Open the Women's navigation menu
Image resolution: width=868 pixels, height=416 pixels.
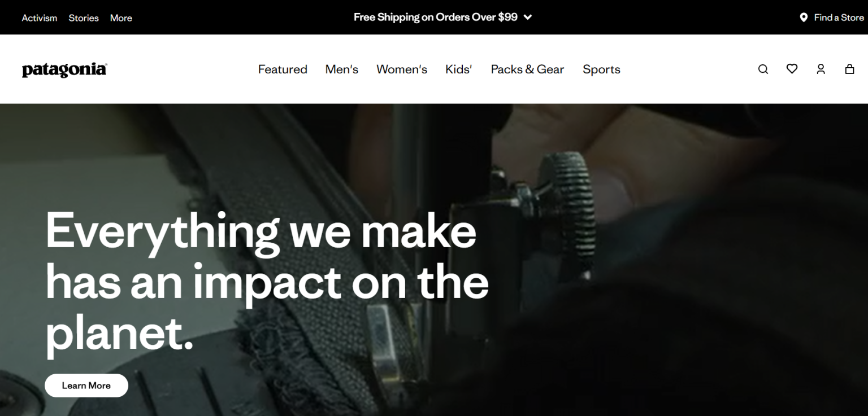(x=402, y=69)
